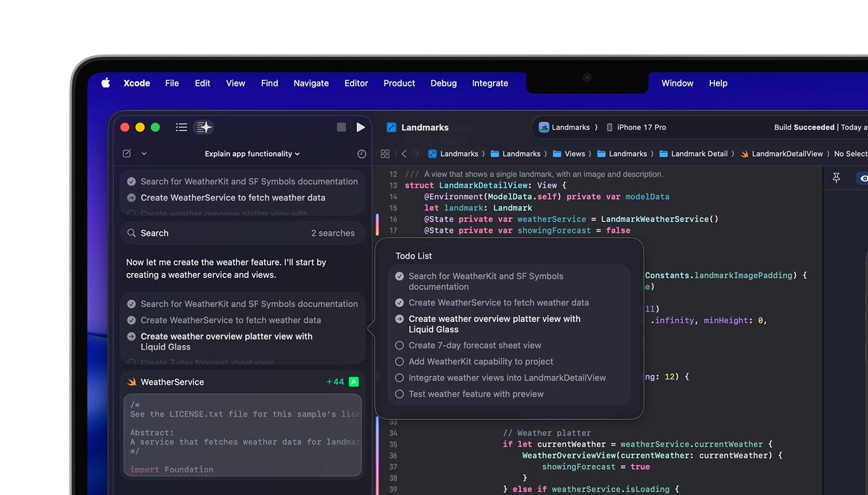Pin the editor preview
This screenshot has height=495, width=868.
pos(836,178)
